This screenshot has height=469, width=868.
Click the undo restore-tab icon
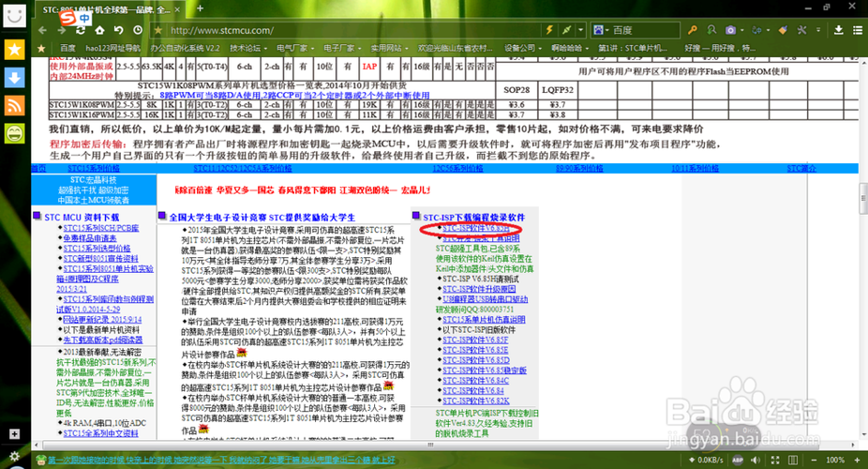point(118,30)
